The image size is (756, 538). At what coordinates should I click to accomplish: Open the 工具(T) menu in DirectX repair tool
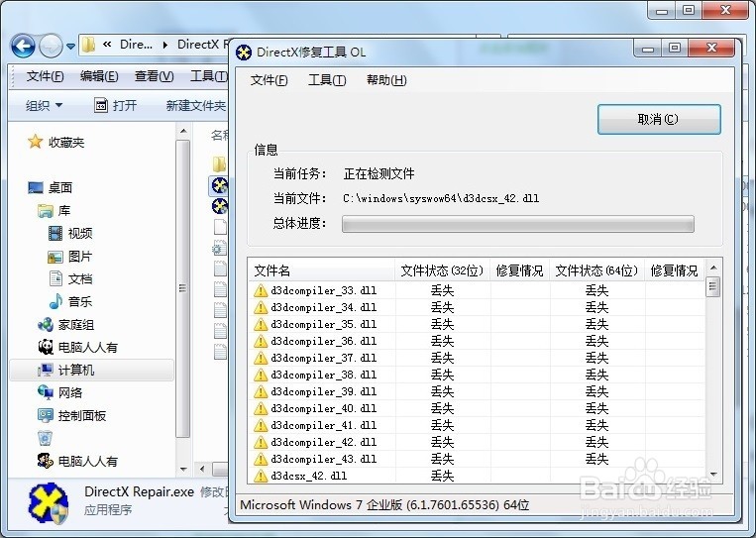327,80
